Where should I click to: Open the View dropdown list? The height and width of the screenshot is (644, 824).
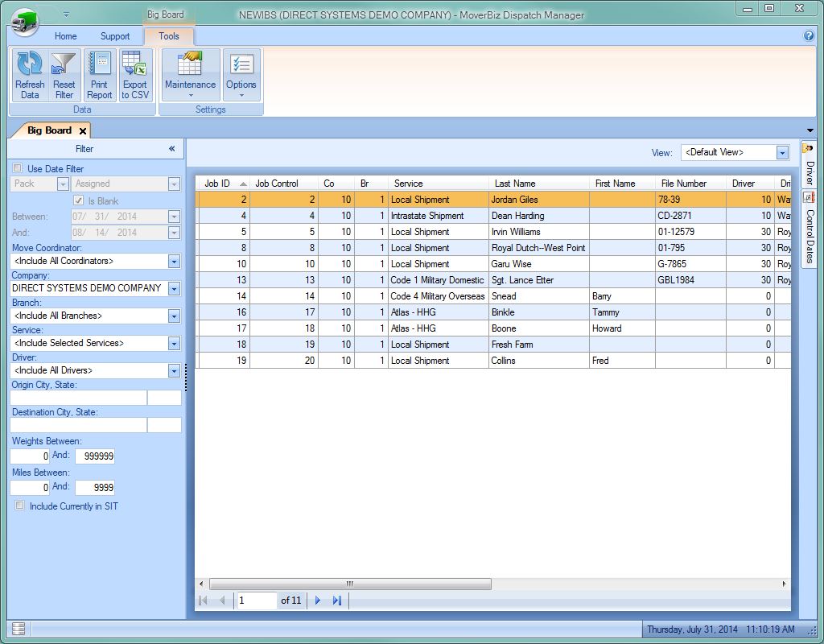click(x=782, y=153)
